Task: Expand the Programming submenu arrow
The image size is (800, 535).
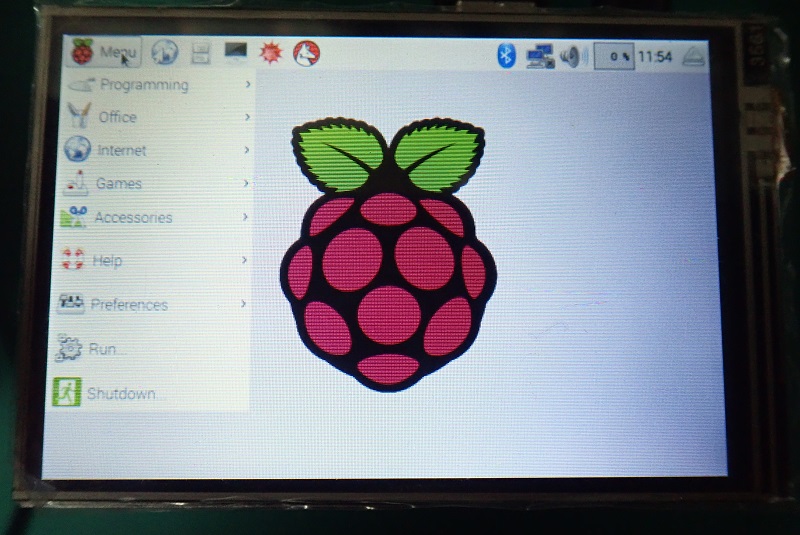Action: 248,84
